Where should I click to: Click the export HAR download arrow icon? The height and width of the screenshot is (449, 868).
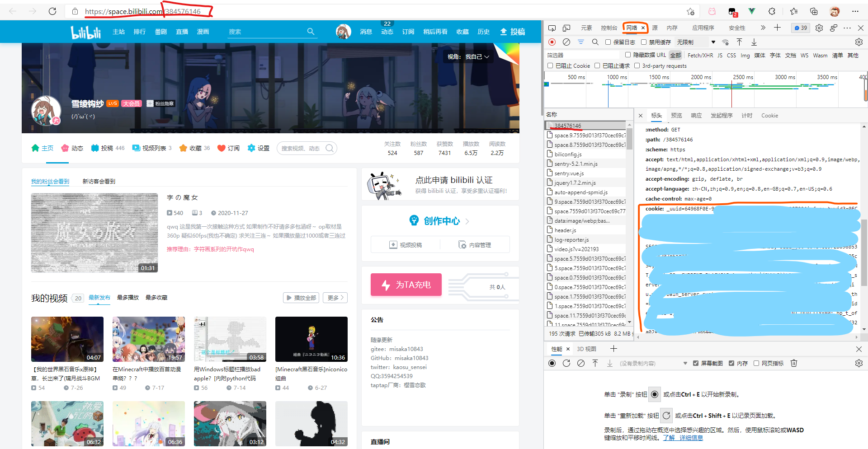754,42
